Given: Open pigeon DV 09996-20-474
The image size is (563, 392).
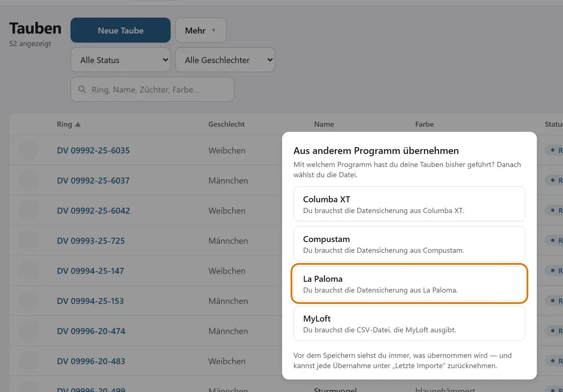Looking at the screenshot, I should point(91,331).
